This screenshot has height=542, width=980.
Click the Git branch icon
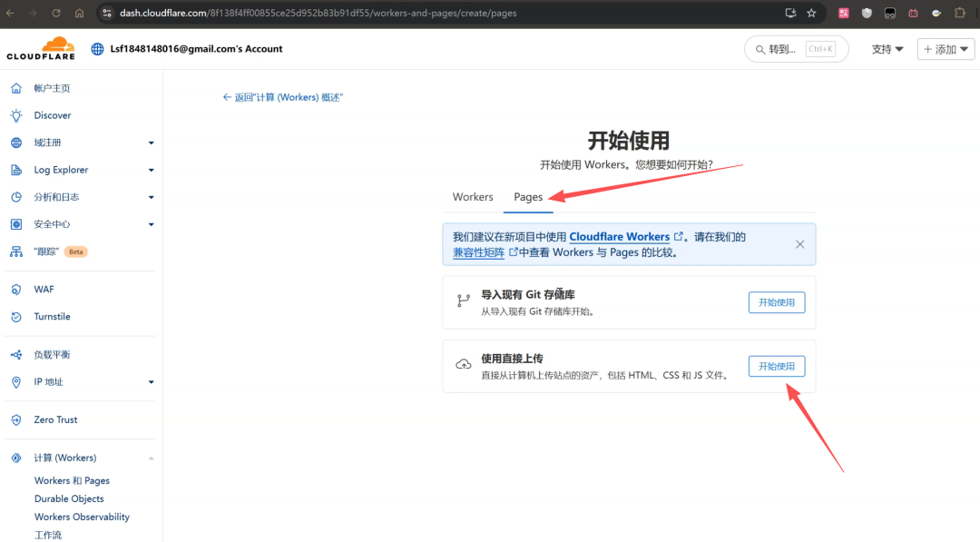pyautogui.click(x=463, y=301)
